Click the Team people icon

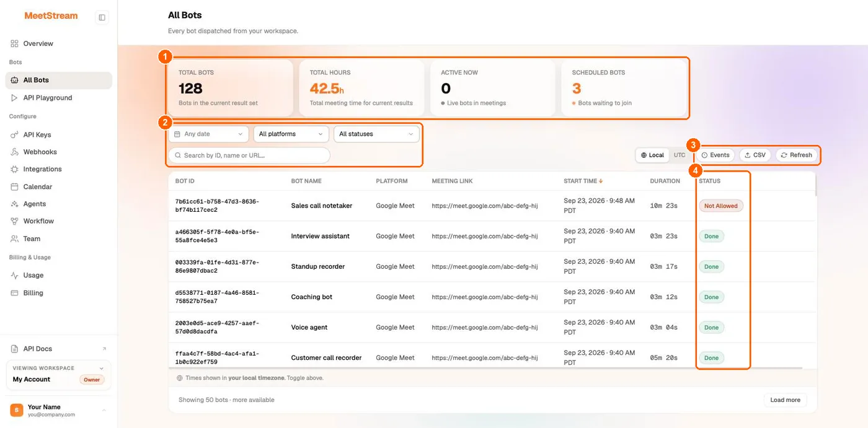coord(14,238)
